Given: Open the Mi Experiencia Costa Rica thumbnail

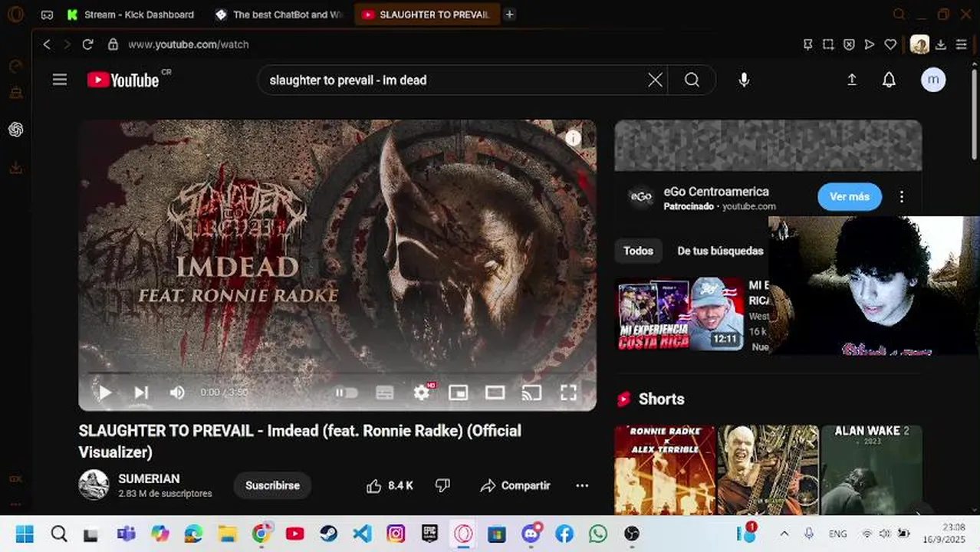Looking at the screenshot, I should [680, 314].
